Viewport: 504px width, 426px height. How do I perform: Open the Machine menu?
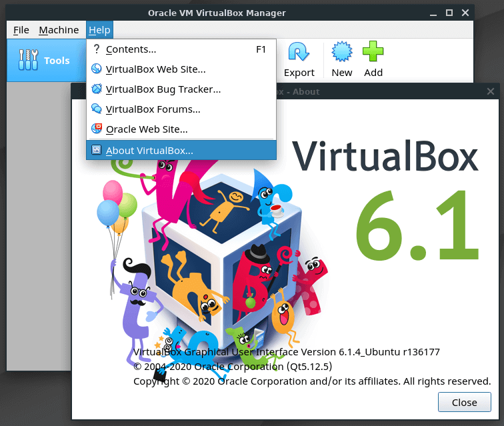(x=59, y=30)
